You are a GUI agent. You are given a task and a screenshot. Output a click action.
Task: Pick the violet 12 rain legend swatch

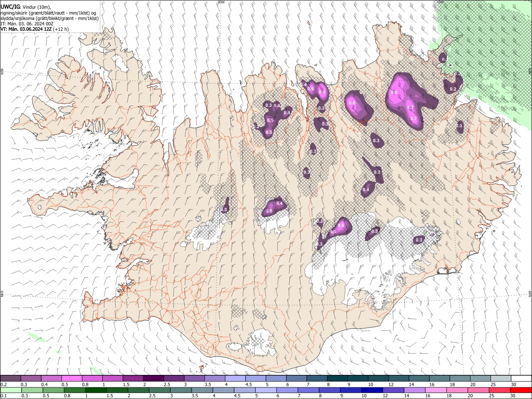393,390
